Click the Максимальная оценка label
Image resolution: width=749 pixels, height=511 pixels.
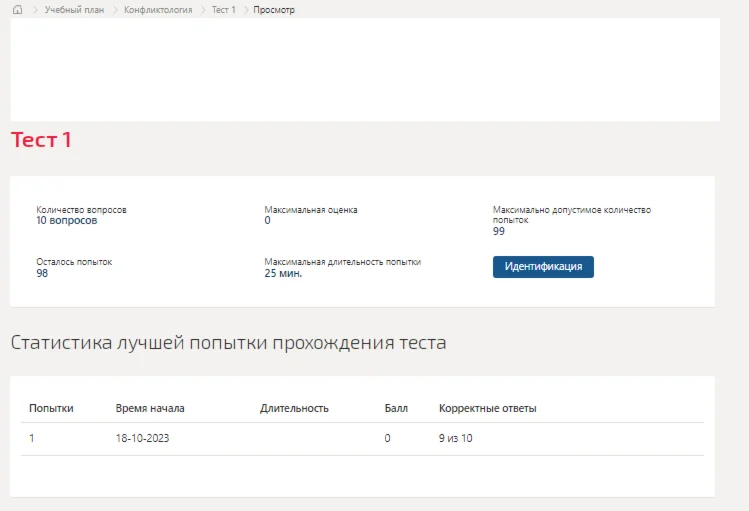click(x=310, y=210)
